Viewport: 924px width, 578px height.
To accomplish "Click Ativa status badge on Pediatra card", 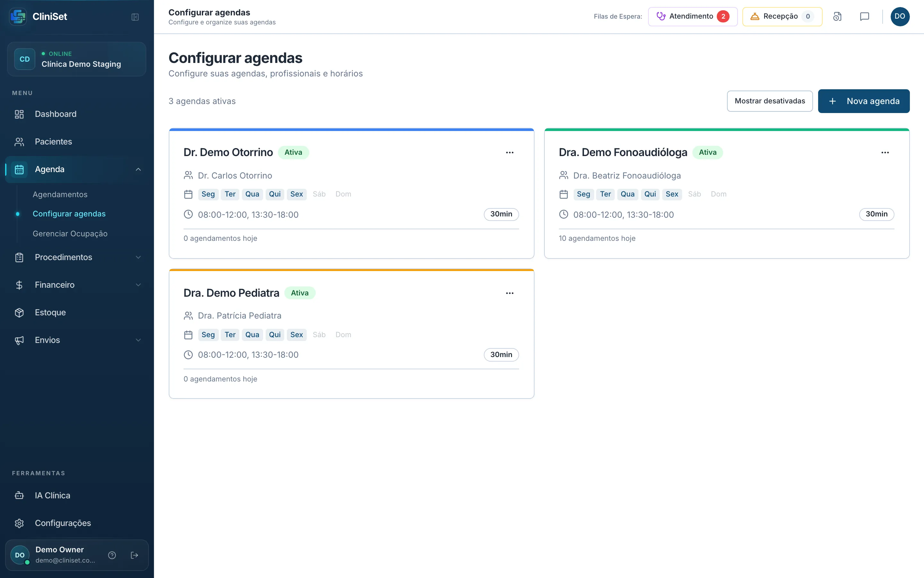I will pos(300,293).
